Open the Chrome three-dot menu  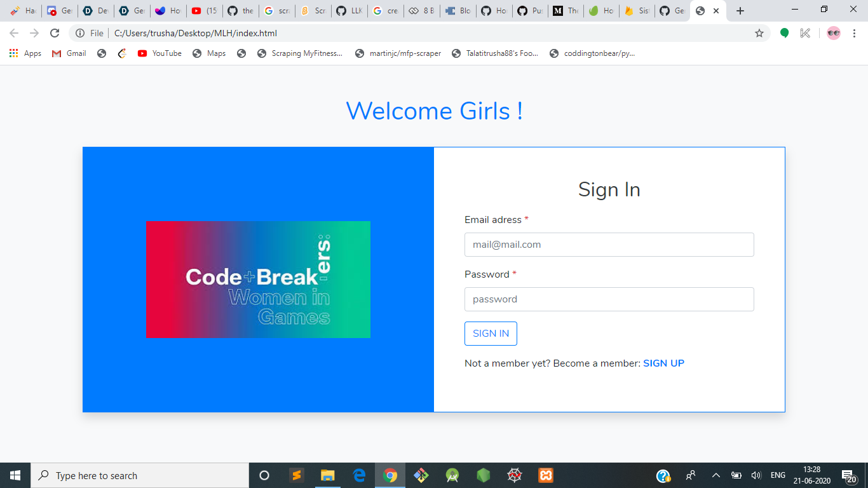[x=854, y=33]
